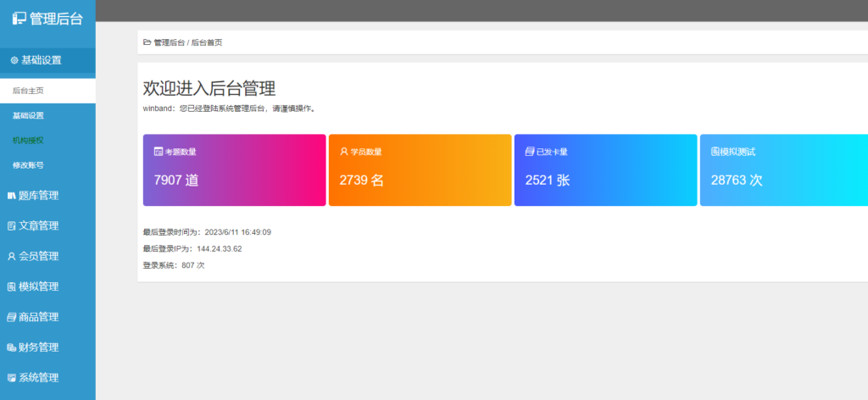The height and width of the screenshot is (400, 868).
Task: Click the books icon beside 题库管理
Action: pyautogui.click(x=12, y=195)
